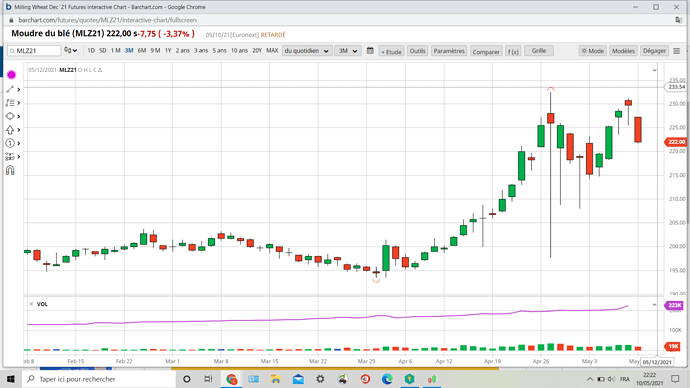
Task: Click the Comparer button
Action: [x=486, y=51]
